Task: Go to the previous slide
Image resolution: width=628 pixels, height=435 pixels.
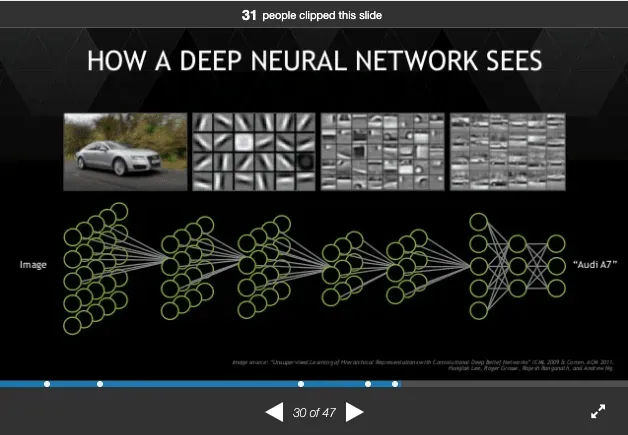Action: click(273, 412)
